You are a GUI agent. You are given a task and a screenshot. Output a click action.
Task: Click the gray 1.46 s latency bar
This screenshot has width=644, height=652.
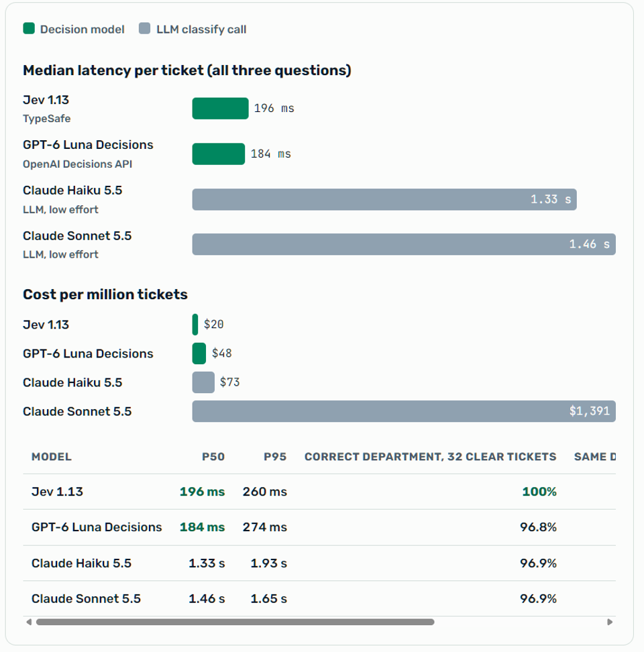coord(404,244)
